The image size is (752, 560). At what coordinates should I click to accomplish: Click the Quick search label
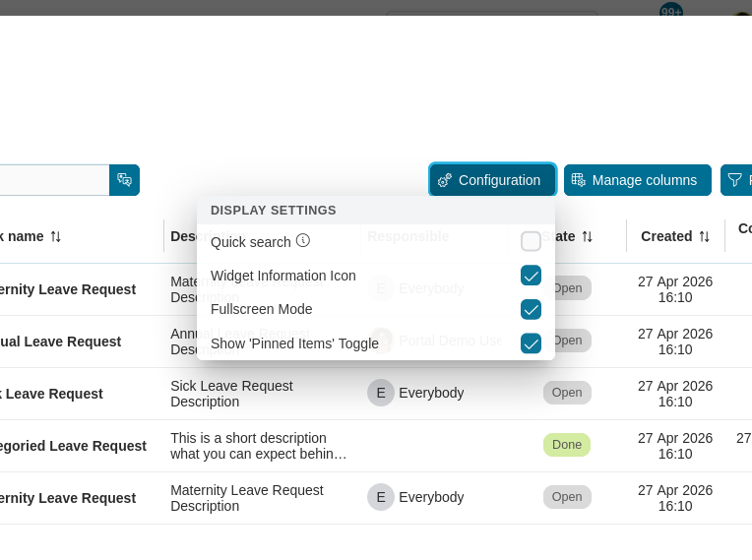tap(251, 242)
